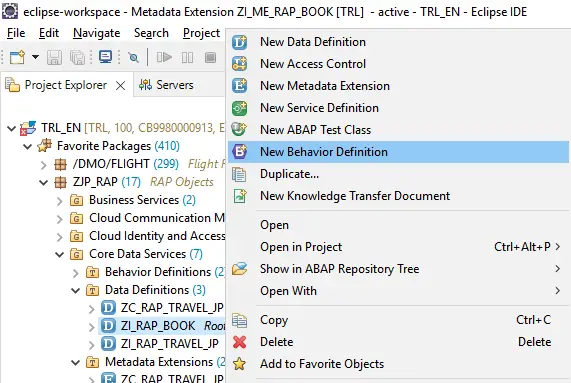The image size is (571, 383).
Task: Expand the Behavior Definitions folder
Action: click(x=75, y=272)
